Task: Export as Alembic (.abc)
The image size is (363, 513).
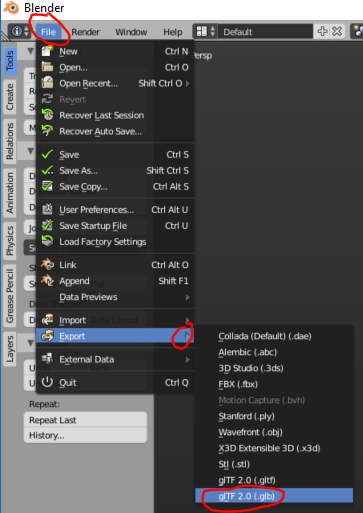Action: (x=274, y=352)
